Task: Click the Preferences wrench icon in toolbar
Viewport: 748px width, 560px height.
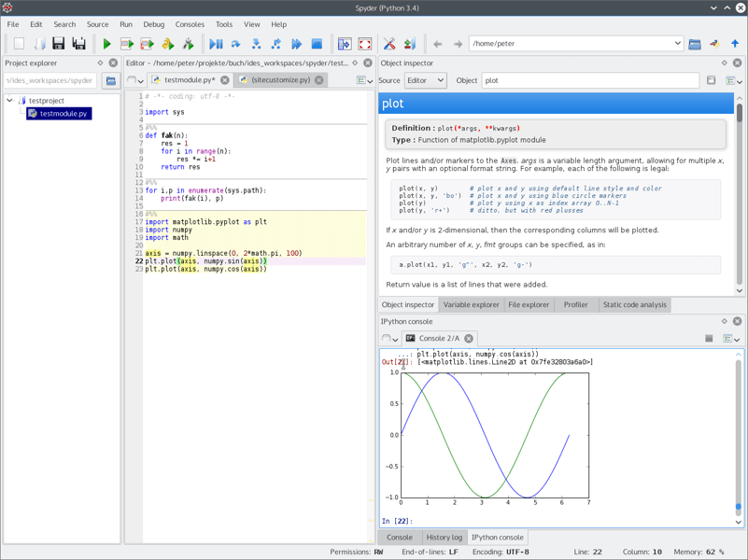Action: click(389, 44)
